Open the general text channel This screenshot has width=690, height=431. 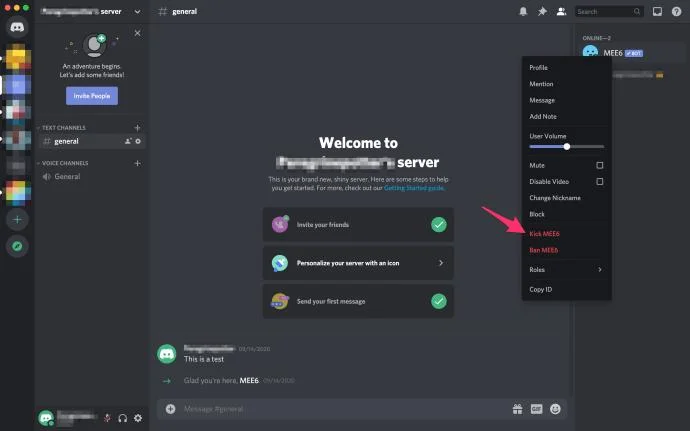pyautogui.click(x=91, y=141)
